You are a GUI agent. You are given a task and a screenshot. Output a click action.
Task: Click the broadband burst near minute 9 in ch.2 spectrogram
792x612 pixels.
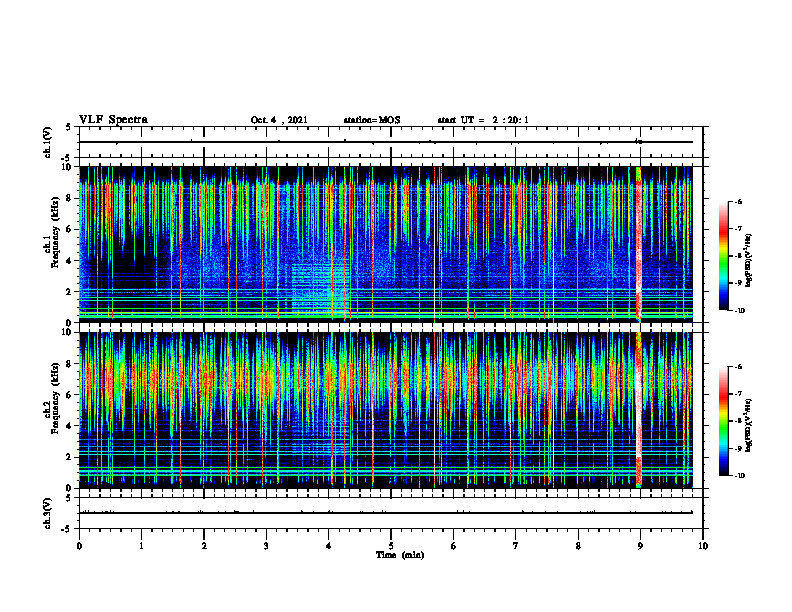pyautogui.click(x=638, y=410)
